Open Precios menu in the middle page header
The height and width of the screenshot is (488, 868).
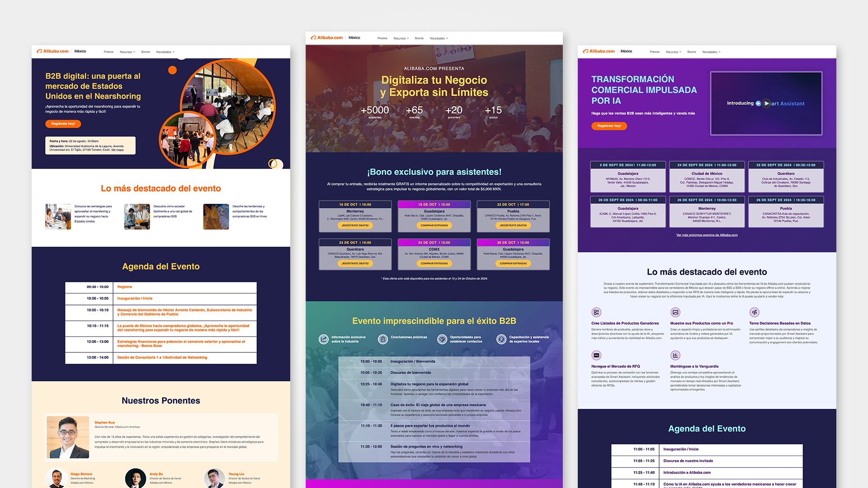coord(382,38)
